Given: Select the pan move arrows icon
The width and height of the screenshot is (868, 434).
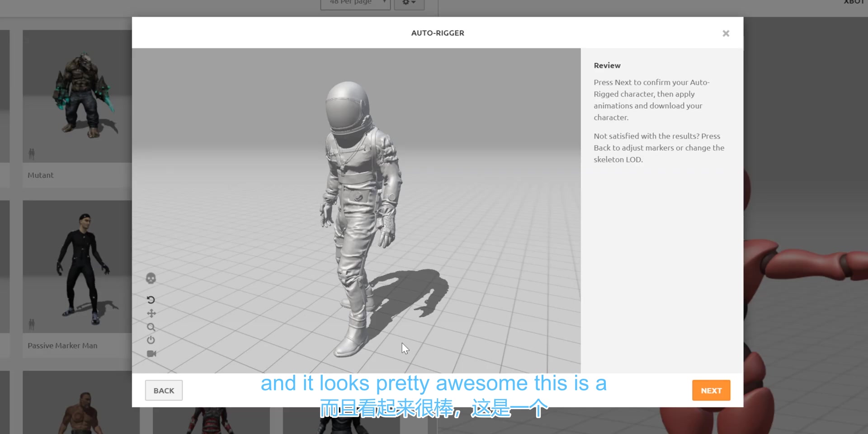Looking at the screenshot, I should tap(151, 313).
